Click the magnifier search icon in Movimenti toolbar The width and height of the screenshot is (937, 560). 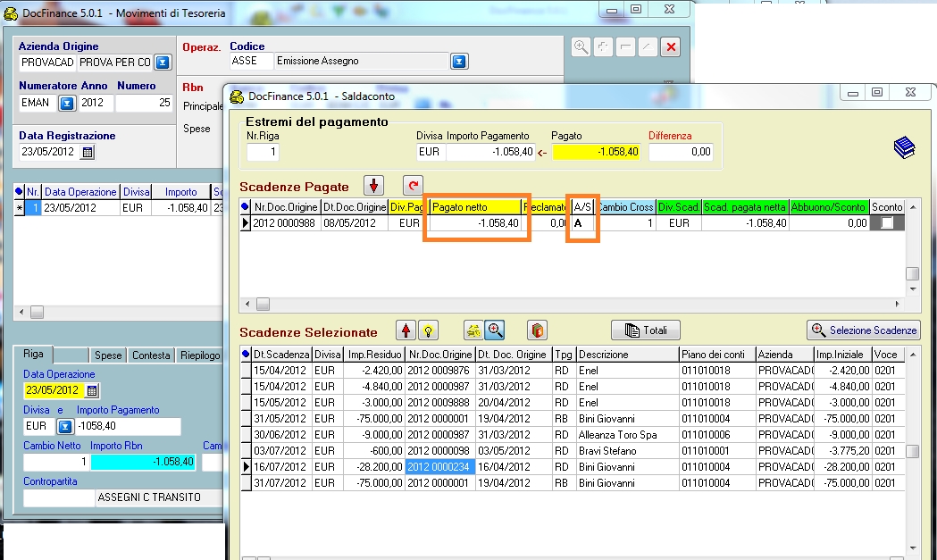(581, 47)
